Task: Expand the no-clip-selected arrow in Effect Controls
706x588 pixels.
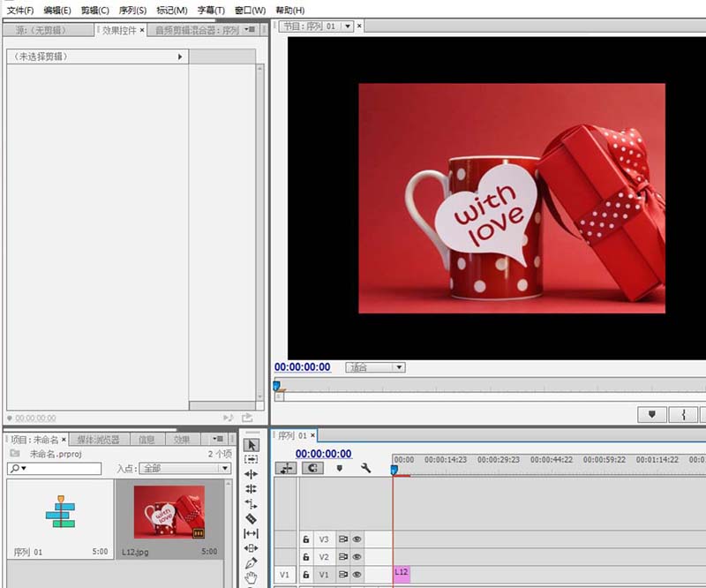Action: point(180,57)
